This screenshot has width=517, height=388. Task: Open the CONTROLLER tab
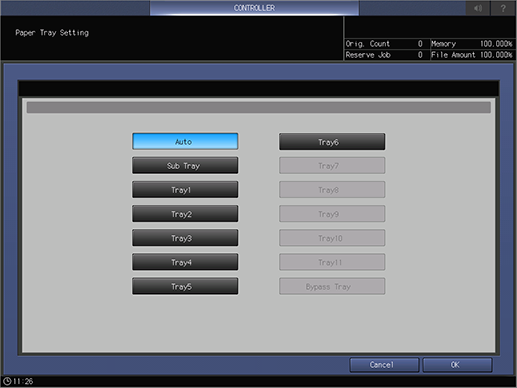click(x=254, y=8)
